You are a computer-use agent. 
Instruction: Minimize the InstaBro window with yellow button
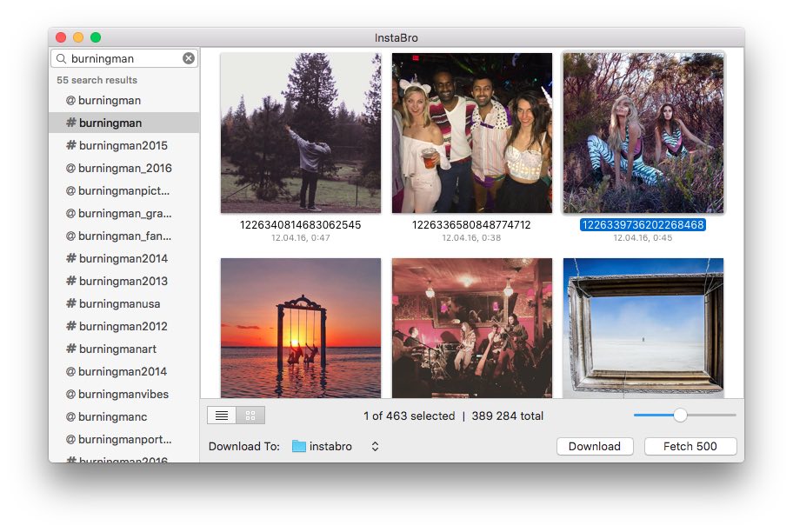click(78, 37)
